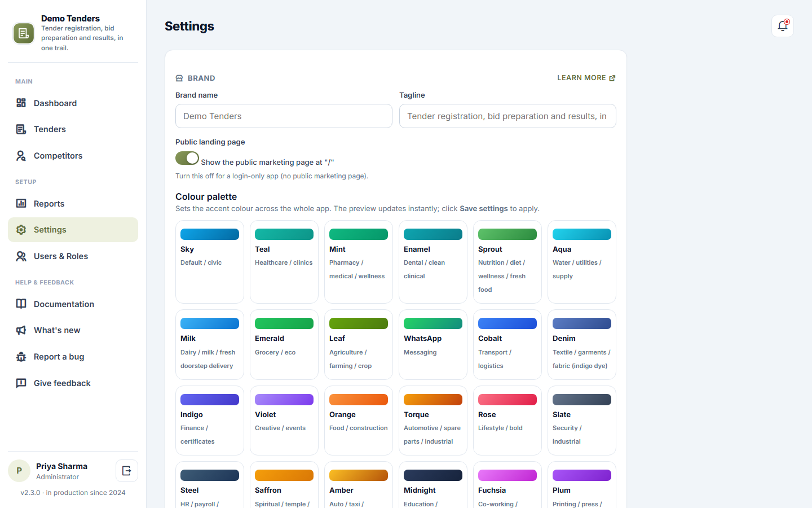812x508 pixels.
Task: Click the logout icon beside Priya Sharma
Action: point(127,471)
